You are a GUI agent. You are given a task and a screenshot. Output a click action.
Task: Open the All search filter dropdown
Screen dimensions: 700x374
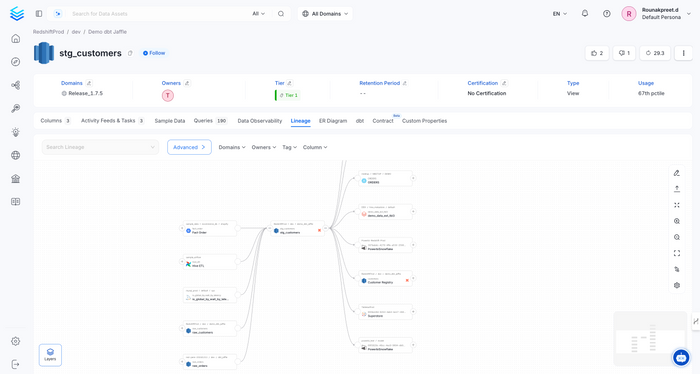[x=258, y=14]
